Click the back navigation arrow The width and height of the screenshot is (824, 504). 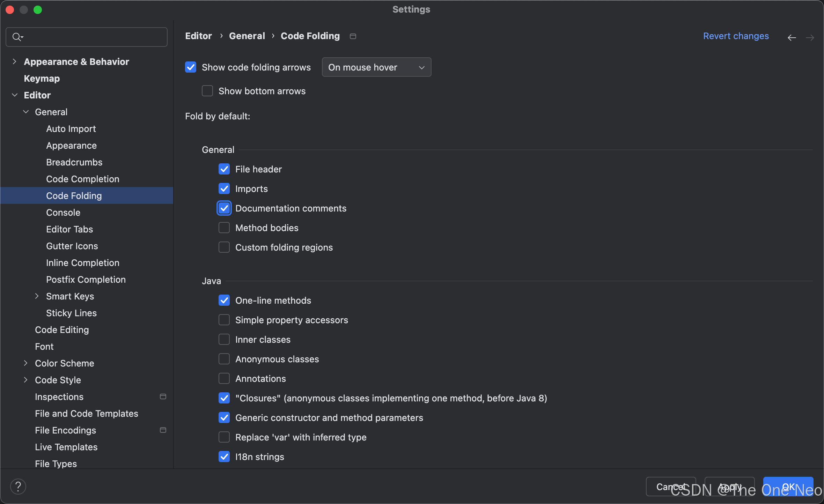pyautogui.click(x=792, y=37)
